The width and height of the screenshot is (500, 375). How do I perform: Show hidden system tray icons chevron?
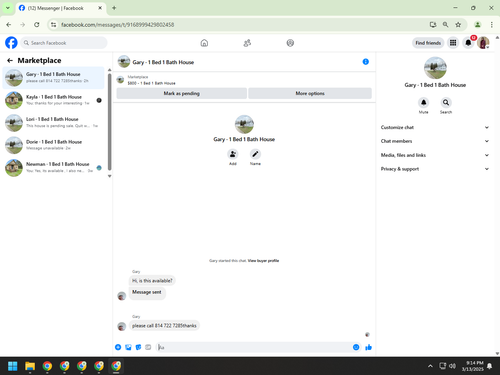(x=430, y=366)
